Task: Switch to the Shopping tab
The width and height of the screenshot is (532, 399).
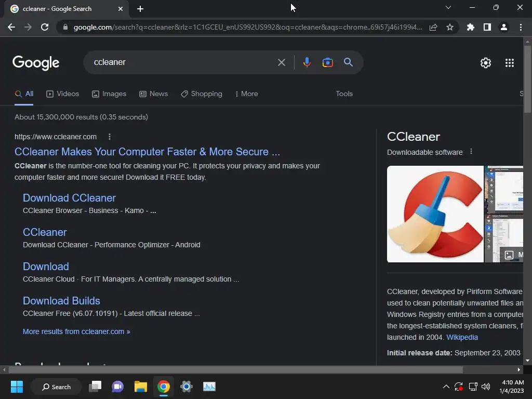Action: [x=202, y=94]
